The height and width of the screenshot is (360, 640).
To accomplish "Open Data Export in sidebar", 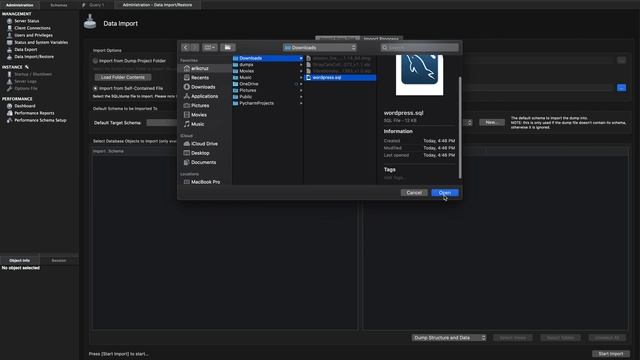I will pyautogui.click(x=25, y=49).
